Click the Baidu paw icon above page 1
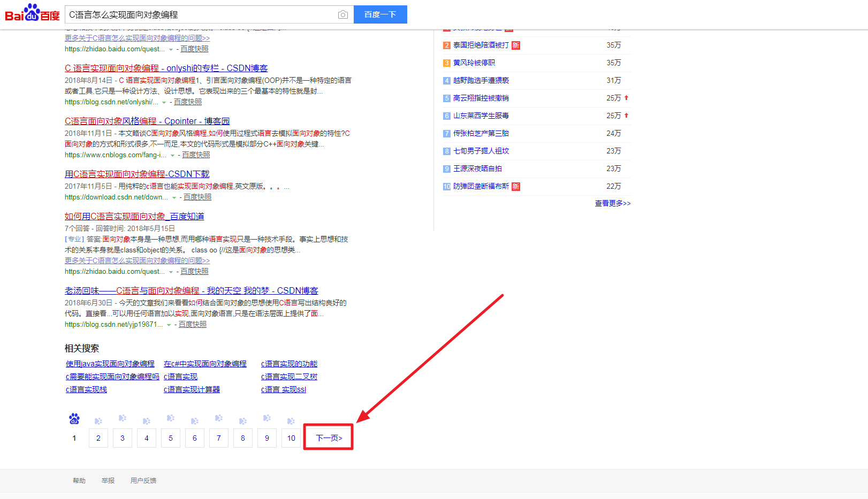Screen dimensions: 868x499 coord(74,419)
